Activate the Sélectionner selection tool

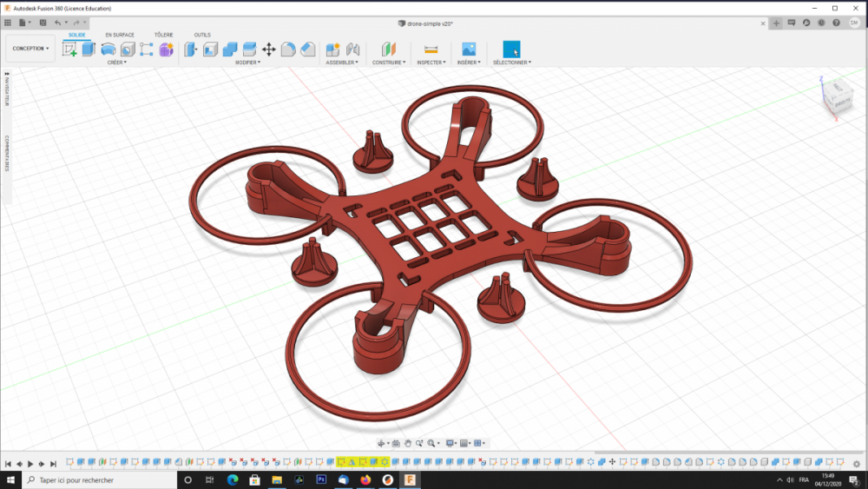tap(511, 50)
